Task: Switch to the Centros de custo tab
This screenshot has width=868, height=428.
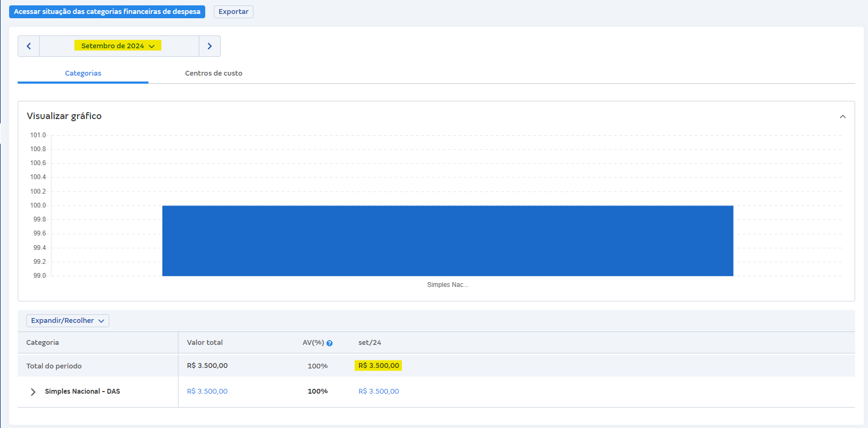Action: pyautogui.click(x=213, y=73)
